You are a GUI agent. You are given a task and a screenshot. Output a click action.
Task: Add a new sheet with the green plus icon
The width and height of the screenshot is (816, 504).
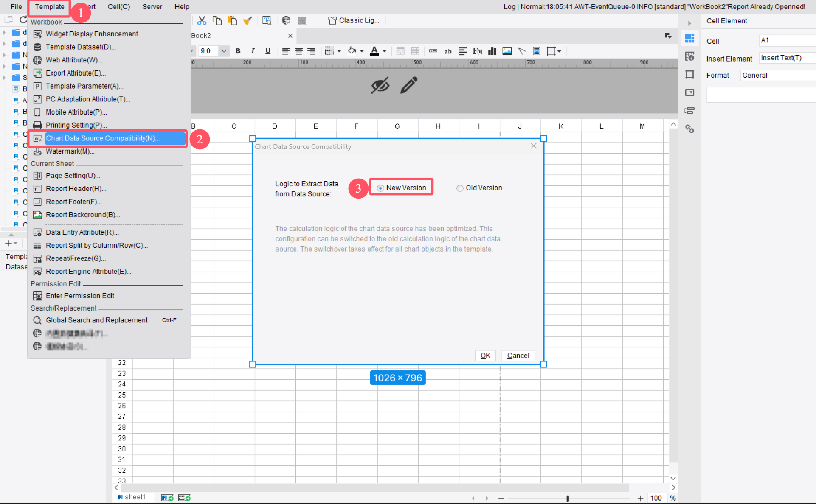coord(167,498)
